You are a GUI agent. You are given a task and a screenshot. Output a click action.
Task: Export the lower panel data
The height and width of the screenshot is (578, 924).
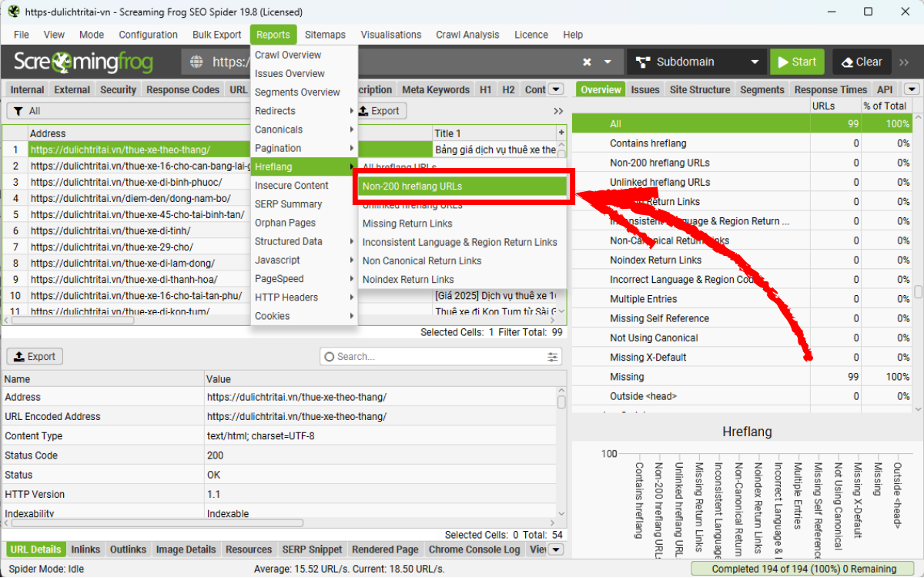(35, 357)
